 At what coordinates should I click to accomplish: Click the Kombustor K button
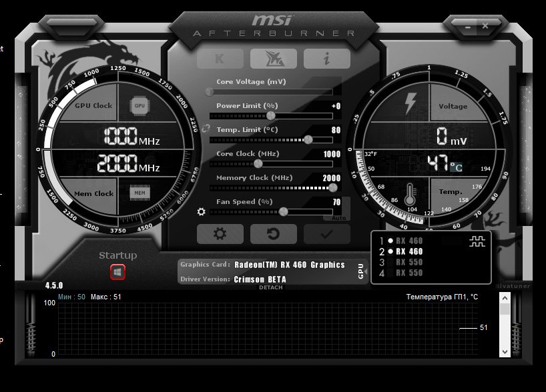(x=220, y=59)
